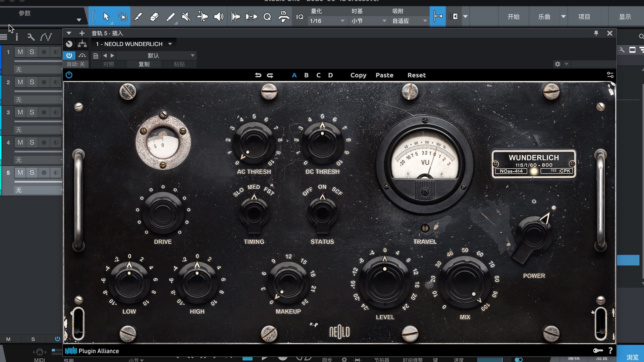Click Paste in plugin bar

(x=384, y=75)
